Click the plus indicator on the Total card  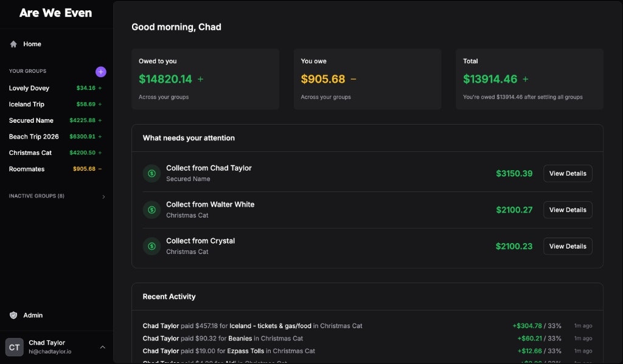(527, 78)
